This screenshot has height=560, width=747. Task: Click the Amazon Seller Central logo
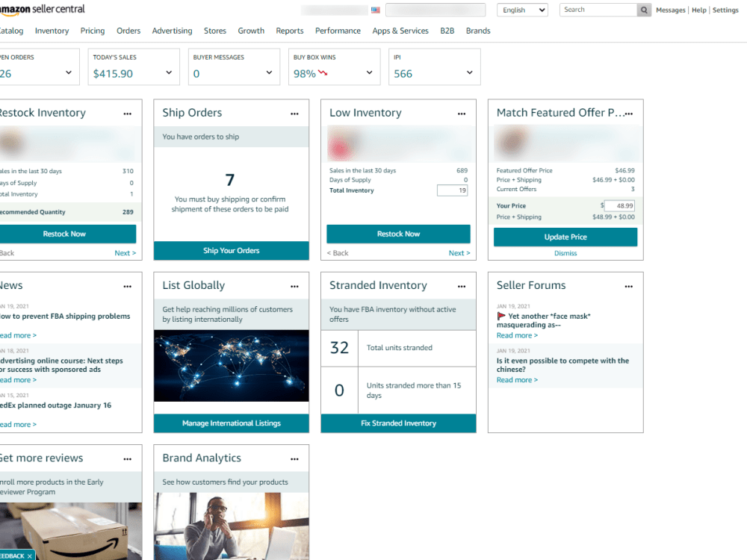43,9
